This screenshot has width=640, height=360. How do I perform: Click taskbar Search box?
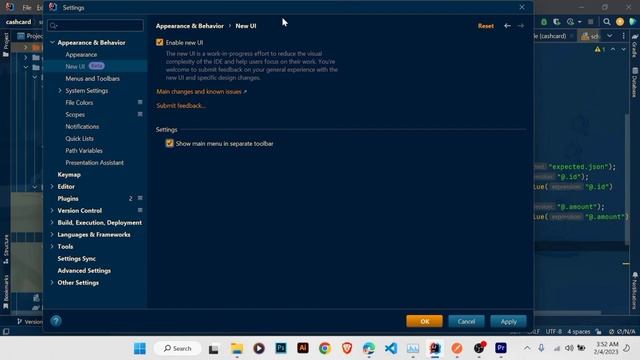click(178, 348)
